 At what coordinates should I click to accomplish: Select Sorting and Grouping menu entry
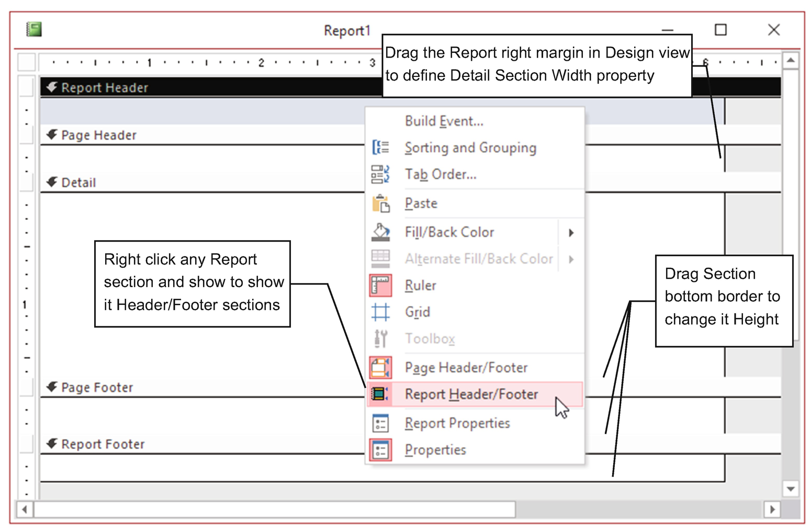[474, 148]
